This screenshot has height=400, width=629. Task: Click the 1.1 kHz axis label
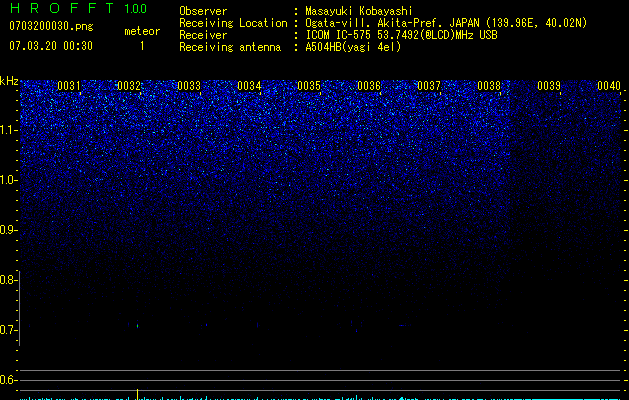pos(8,130)
